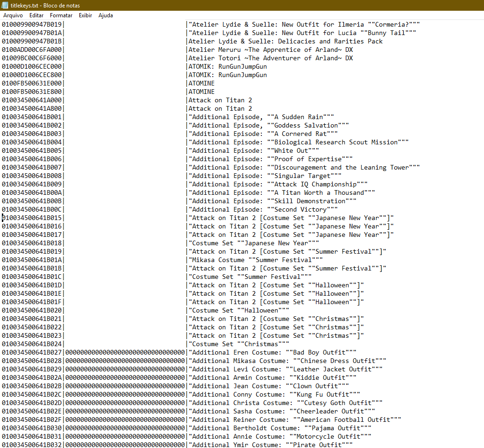
Task: Click Attack on Titan 2 on 010034500641A000 row
Action: 220,100
